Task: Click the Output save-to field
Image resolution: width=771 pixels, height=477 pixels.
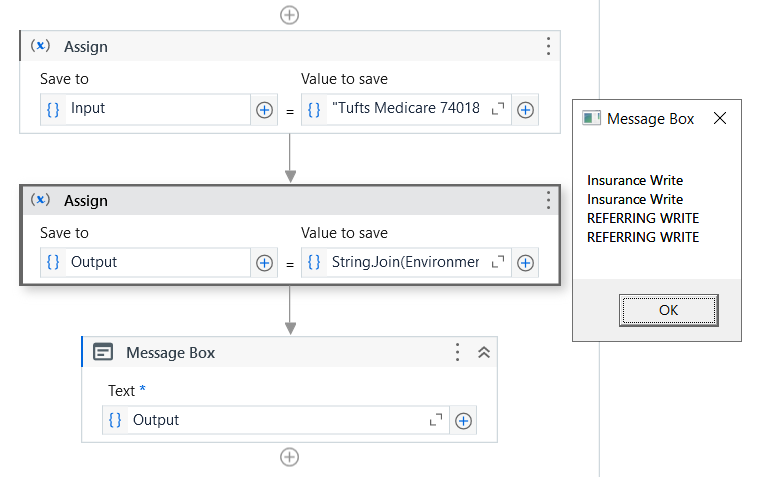Action: tap(155, 262)
